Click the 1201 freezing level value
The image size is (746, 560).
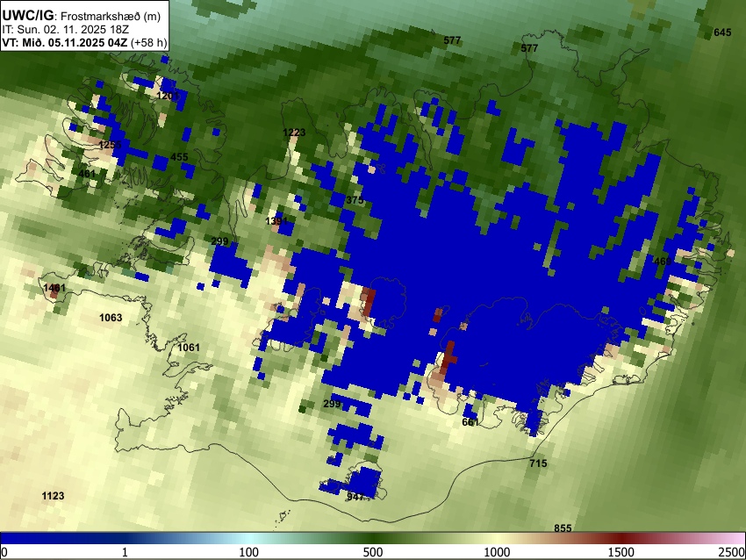pos(168,96)
